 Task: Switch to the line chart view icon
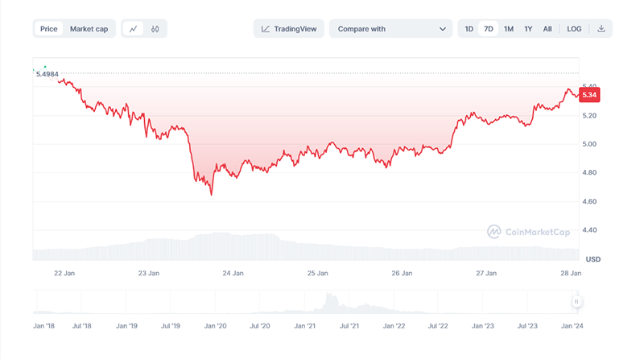point(133,29)
